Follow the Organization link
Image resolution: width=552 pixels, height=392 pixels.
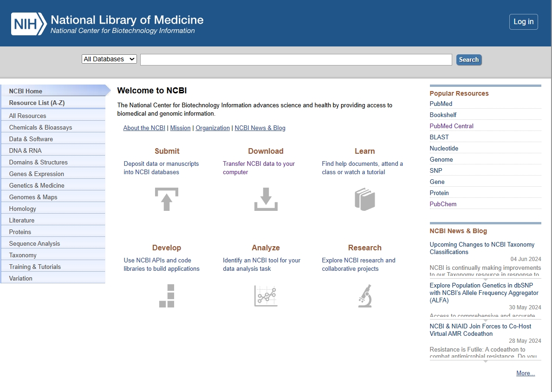[x=213, y=128]
